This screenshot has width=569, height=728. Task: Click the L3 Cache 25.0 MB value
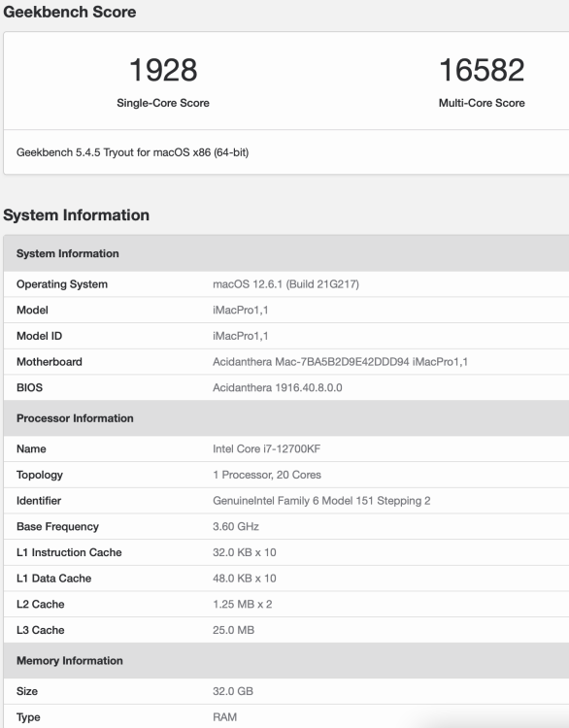[233, 630]
